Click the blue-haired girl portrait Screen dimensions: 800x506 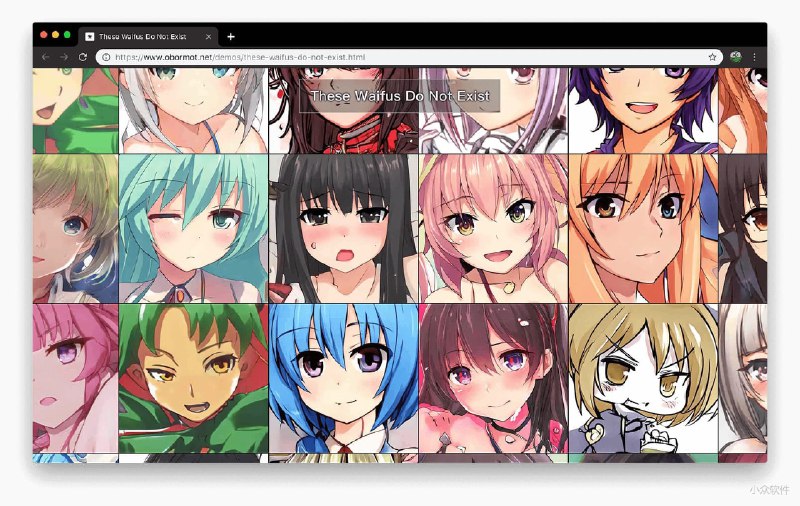coord(343,378)
